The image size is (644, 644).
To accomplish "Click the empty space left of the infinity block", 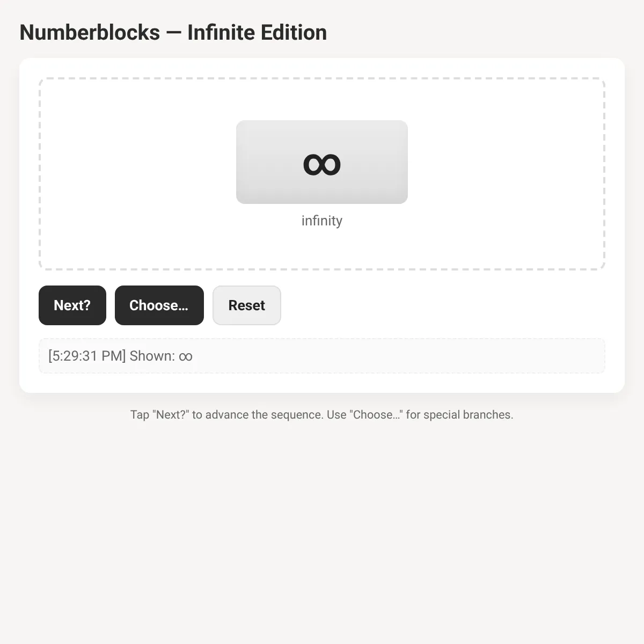I will 137,162.
